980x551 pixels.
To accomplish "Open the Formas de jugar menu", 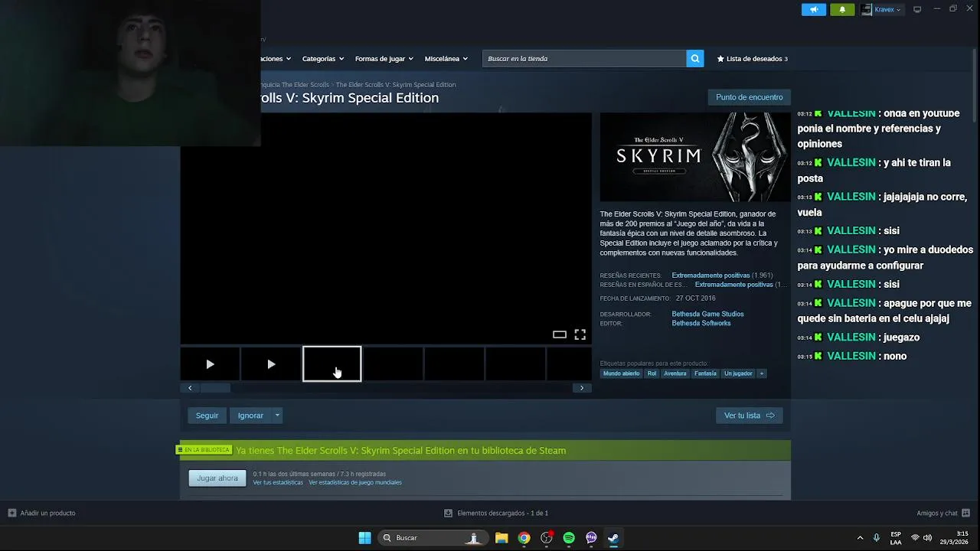I will pos(384,58).
